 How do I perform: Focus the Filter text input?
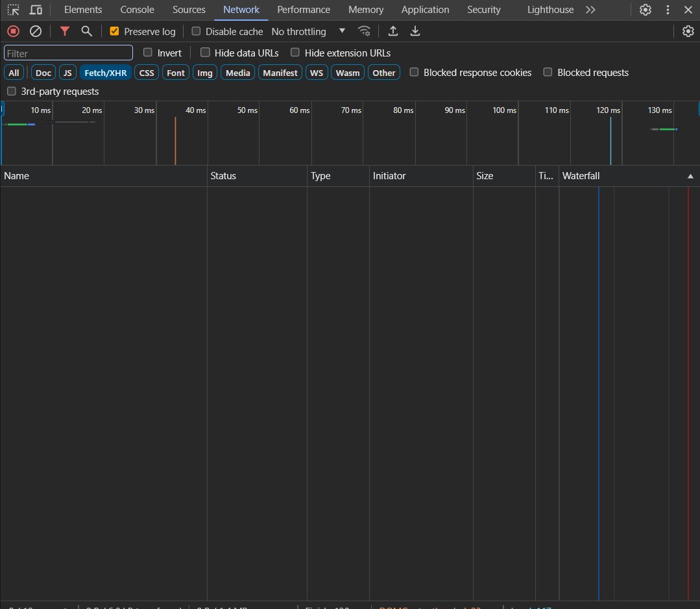point(68,53)
